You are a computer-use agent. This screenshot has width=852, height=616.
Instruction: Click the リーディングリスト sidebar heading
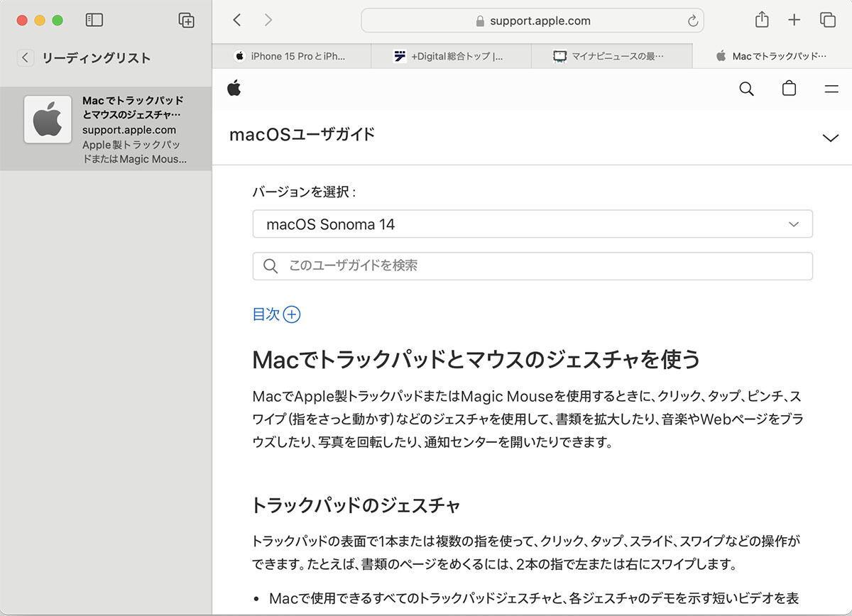(x=96, y=58)
